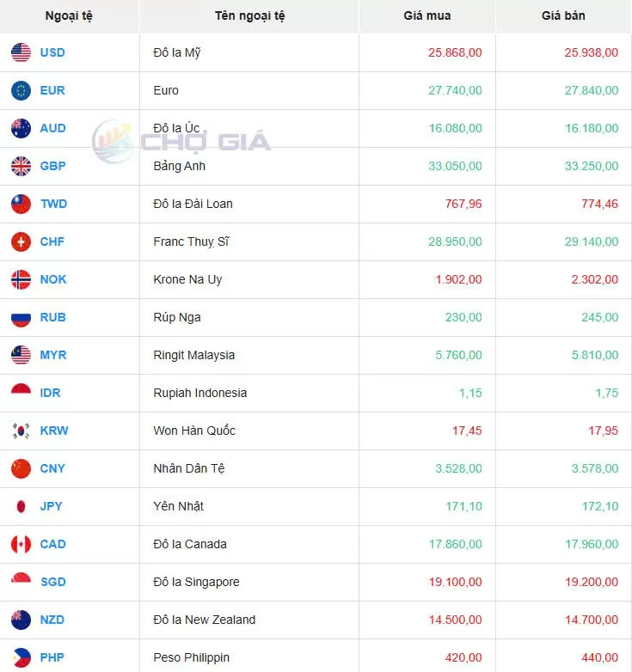Click the Norwegian flag icon
The height and width of the screenshot is (672, 632).
(x=21, y=279)
